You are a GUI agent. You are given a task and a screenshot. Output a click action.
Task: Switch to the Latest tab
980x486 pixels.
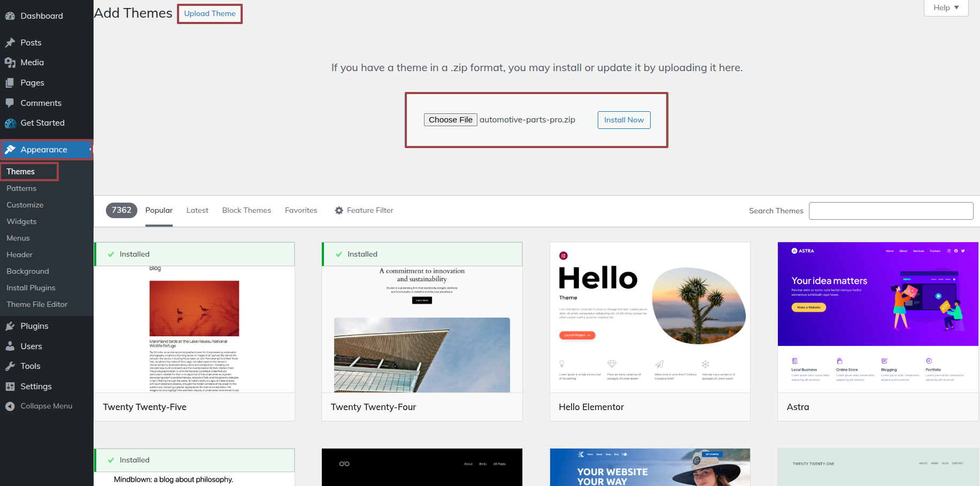click(197, 211)
